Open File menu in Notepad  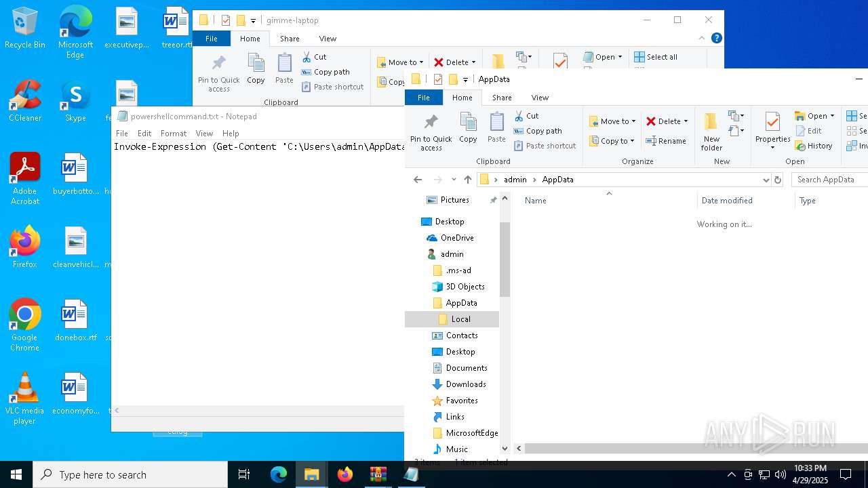pyautogui.click(x=122, y=134)
